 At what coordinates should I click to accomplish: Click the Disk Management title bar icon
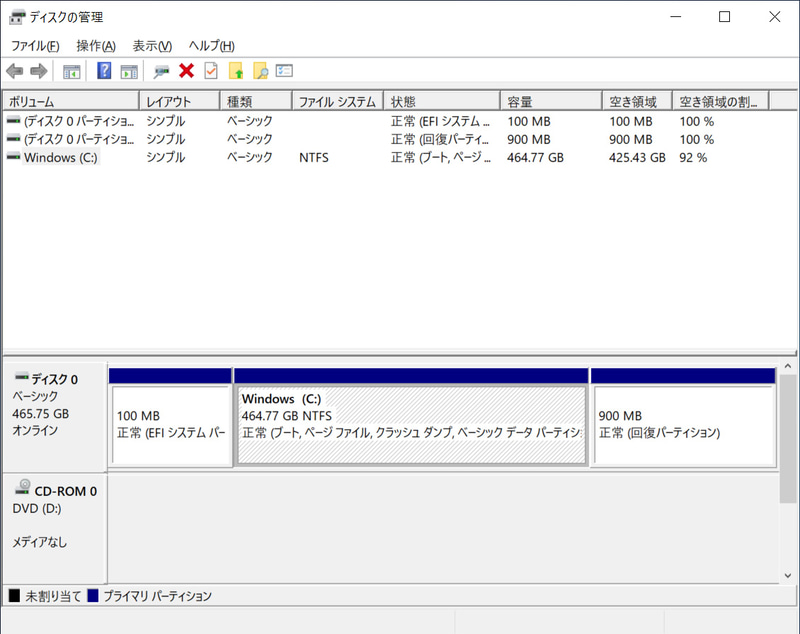pos(17,17)
